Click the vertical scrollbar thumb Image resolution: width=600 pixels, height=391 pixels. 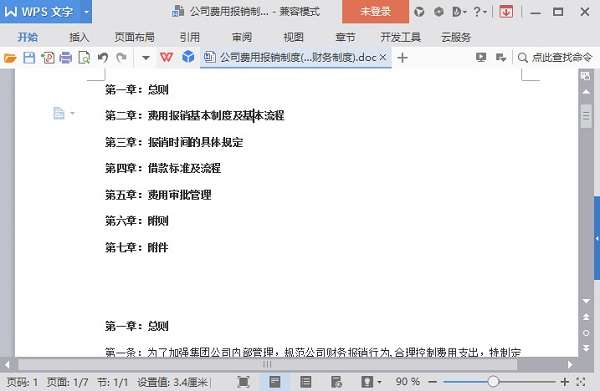click(x=586, y=116)
